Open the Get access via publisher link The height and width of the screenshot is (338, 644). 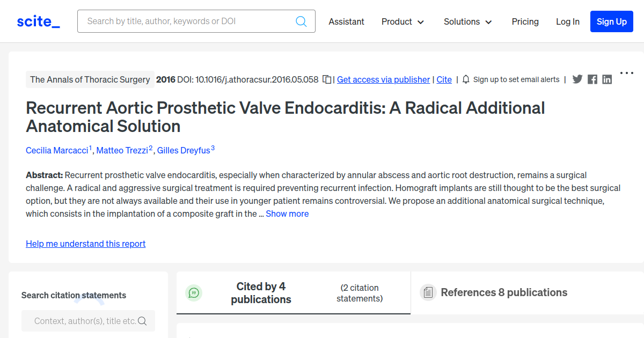tap(383, 79)
